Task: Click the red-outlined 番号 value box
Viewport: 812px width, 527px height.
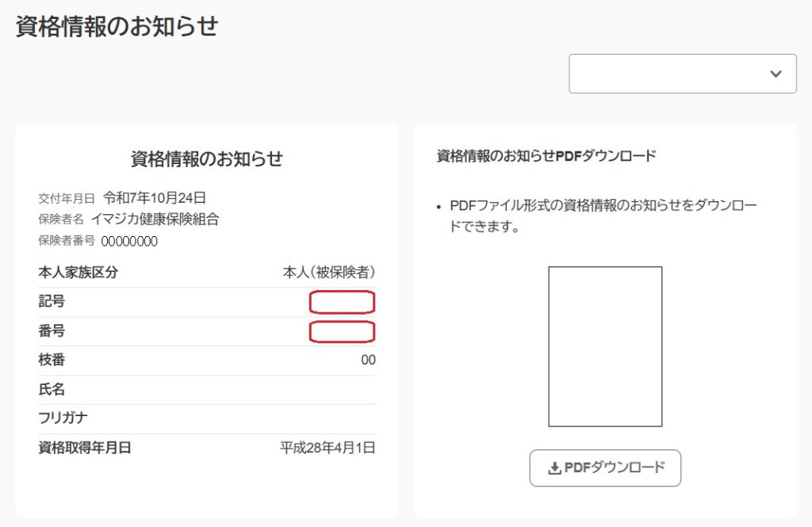Action: click(x=342, y=331)
